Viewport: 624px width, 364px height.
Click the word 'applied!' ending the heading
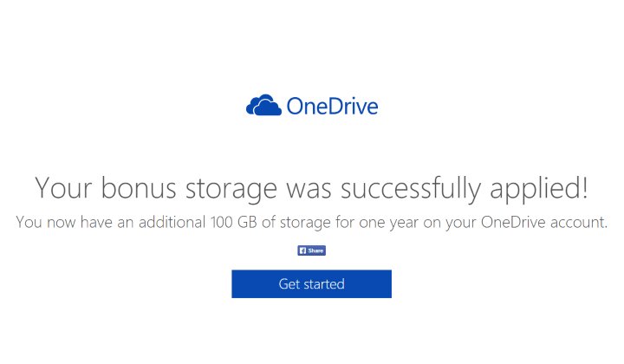pos(536,186)
